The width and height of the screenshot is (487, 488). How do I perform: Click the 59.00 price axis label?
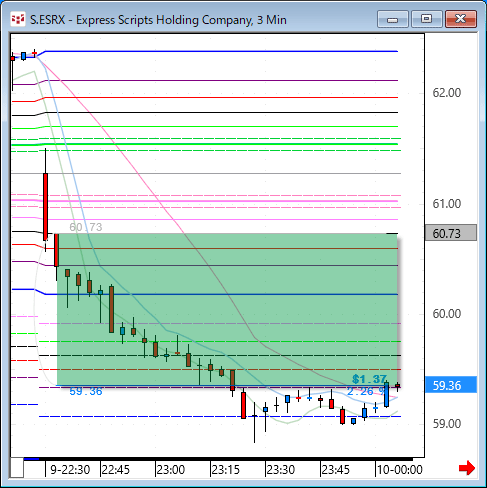[447, 424]
